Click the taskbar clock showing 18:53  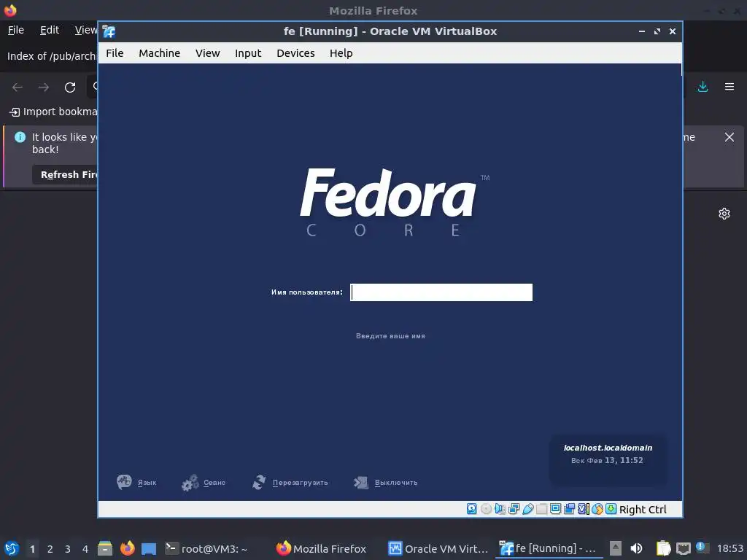coord(729,548)
